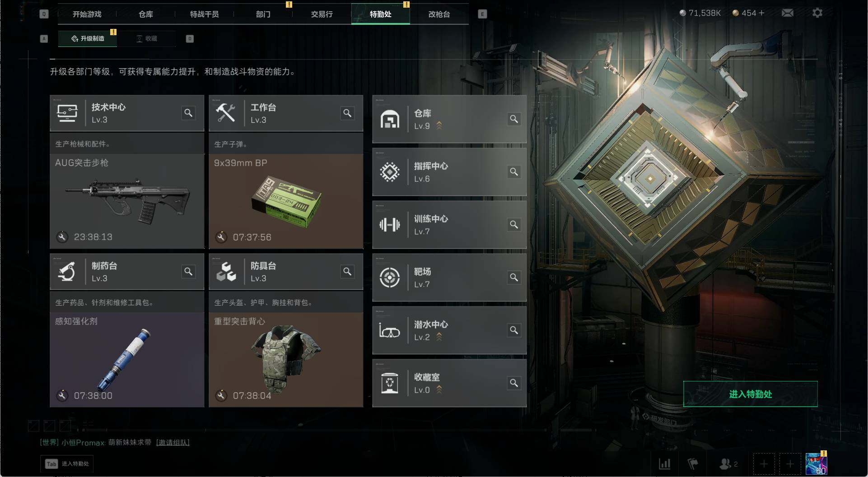Open the mail envelope icon
The image size is (868, 477).
(x=787, y=13)
